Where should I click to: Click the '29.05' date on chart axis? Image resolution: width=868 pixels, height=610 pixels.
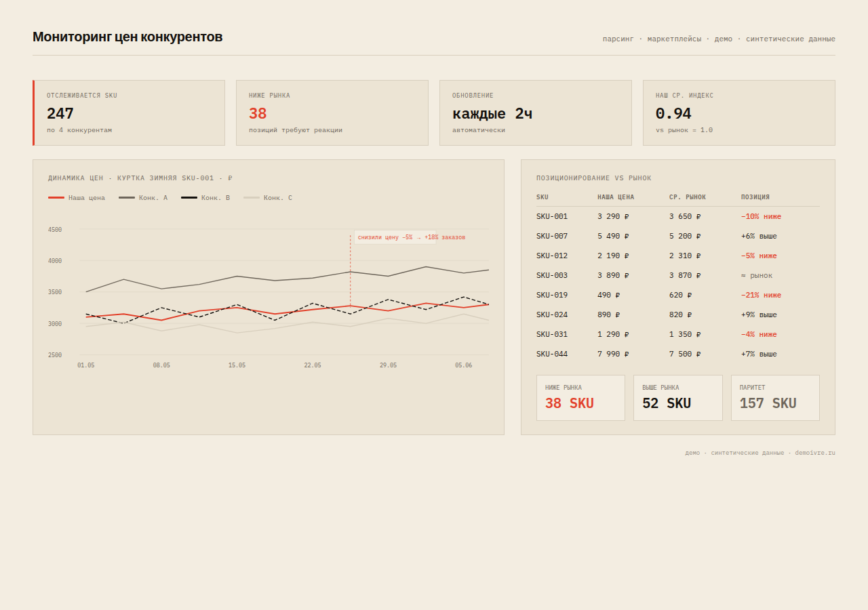click(x=388, y=365)
